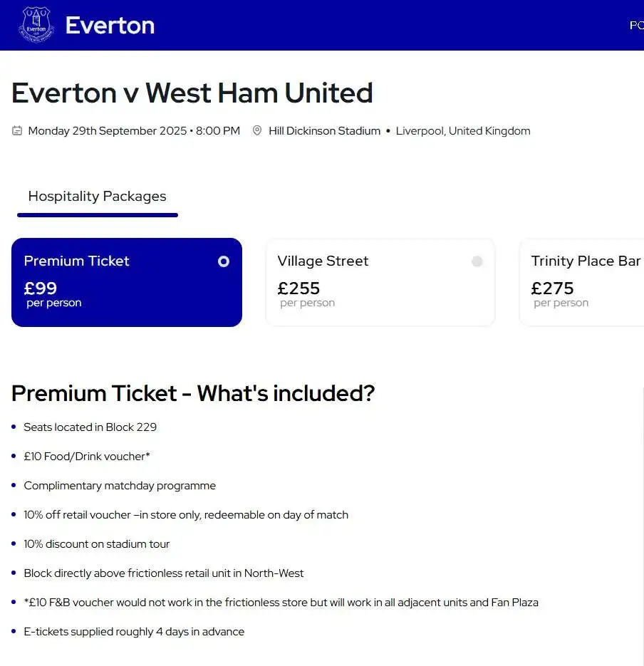Click the £255 Village Street price
Screen dimensions: 644x666
pos(298,288)
